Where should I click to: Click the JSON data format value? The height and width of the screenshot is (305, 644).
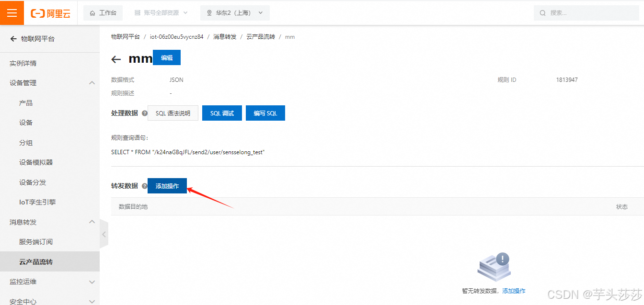coord(176,80)
